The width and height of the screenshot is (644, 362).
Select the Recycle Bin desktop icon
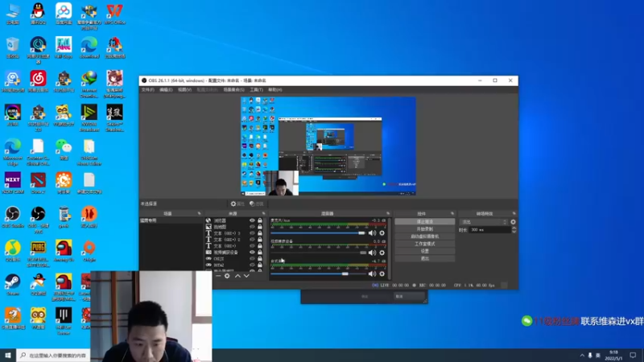[13, 47]
